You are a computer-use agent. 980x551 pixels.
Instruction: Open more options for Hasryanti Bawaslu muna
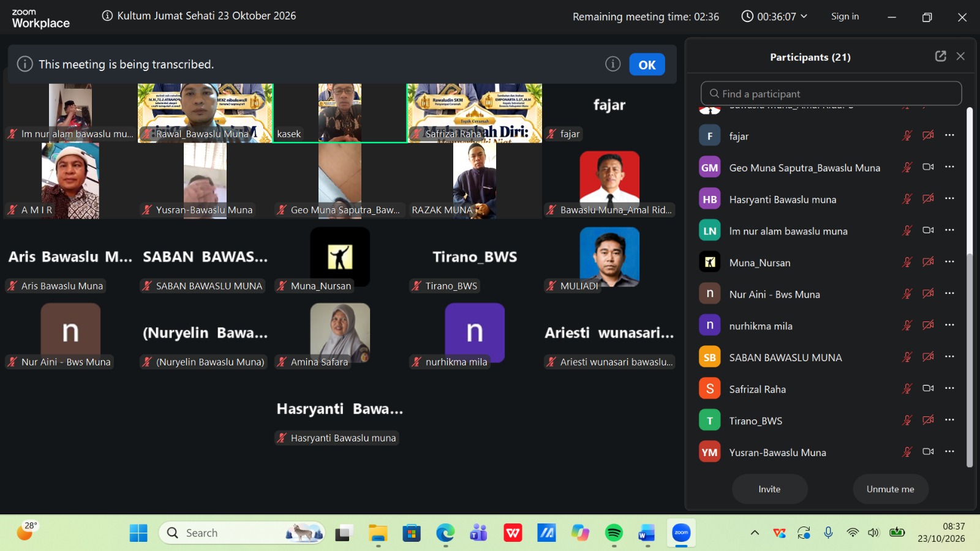(x=949, y=198)
